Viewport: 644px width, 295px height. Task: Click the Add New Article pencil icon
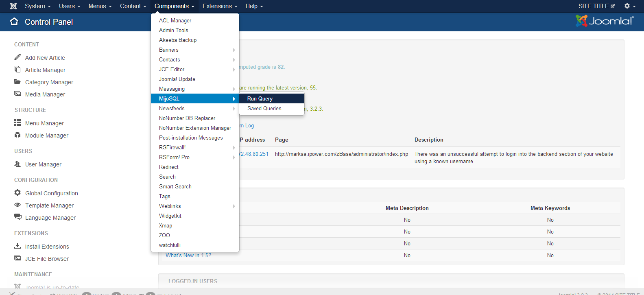pyautogui.click(x=17, y=57)
